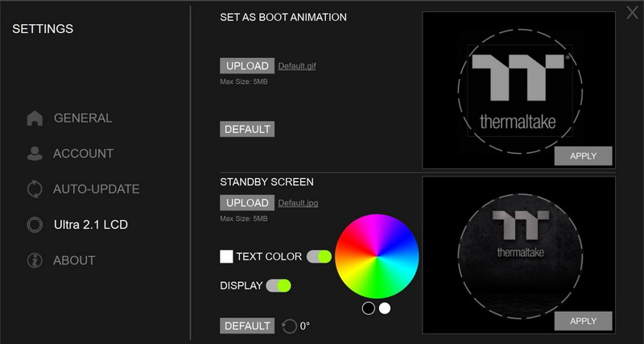Open the ACCOUNT settings section
The height and width of the screenshot is (344, 644).
point(84,153)
